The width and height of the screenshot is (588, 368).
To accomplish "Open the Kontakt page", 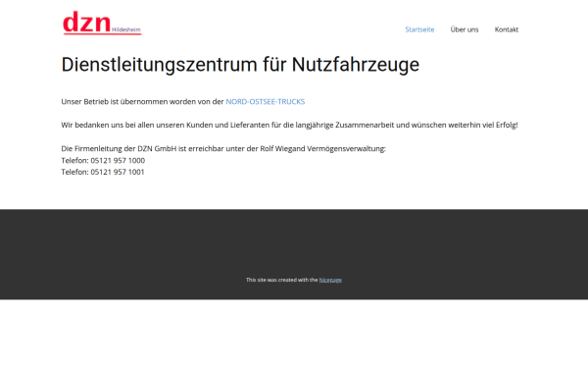I will [507, 29].
